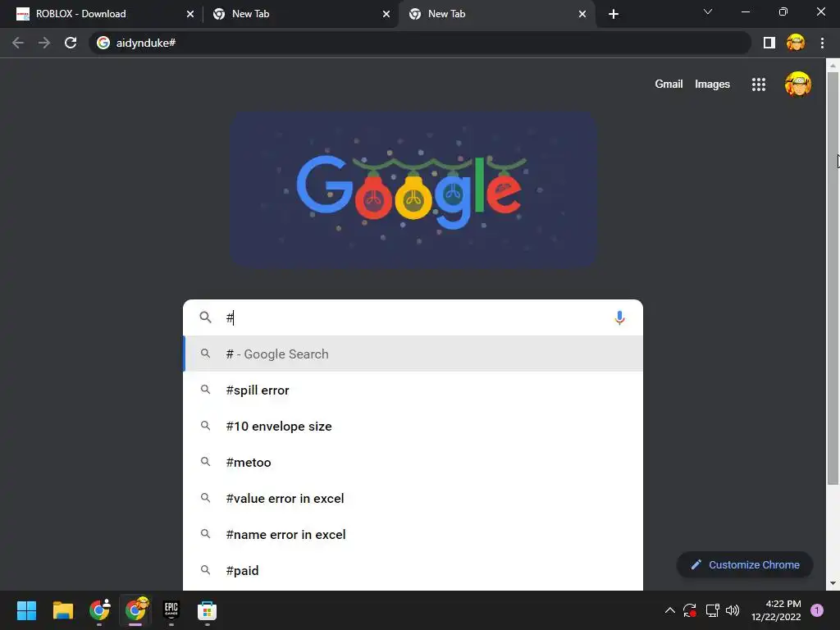Select the '#value error in excel' suggestion

pyautogui.click(x=413, y=498)
